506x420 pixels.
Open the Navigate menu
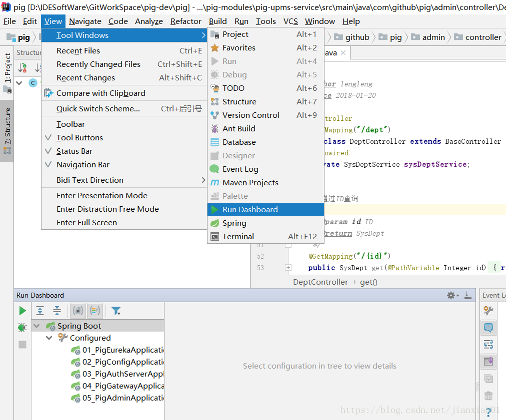pos(85,21)
